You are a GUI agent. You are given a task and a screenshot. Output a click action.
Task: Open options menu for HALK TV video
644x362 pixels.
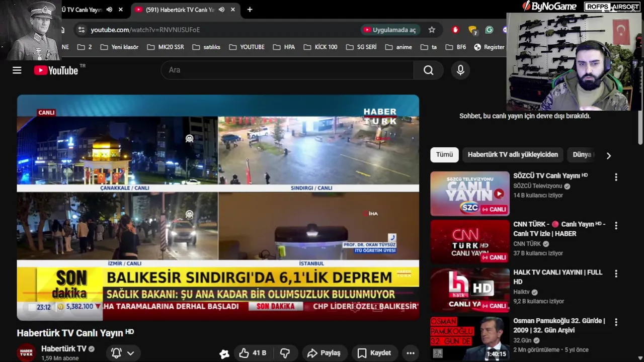click(x=616, y=274)
